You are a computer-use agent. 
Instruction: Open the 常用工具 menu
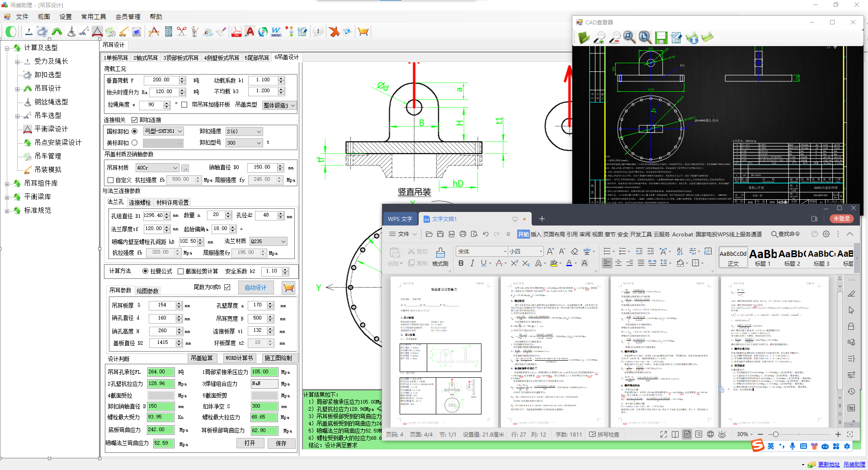(94, 17)
